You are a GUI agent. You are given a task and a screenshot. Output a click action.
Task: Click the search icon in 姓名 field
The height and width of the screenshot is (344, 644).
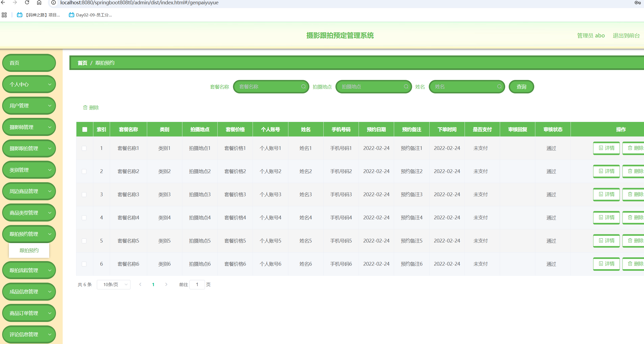tap(499, 86)
